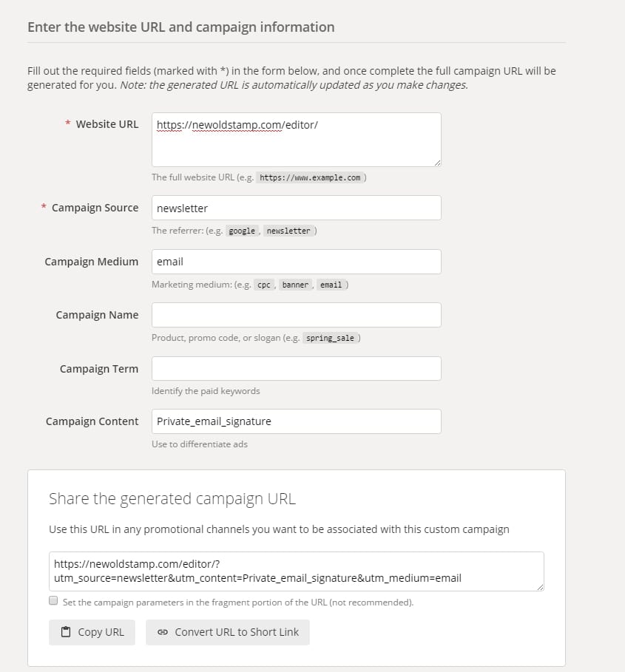Select the empty Campaign Name field
This screenshot has width=625, height=672.
click(x=296, y=315)
